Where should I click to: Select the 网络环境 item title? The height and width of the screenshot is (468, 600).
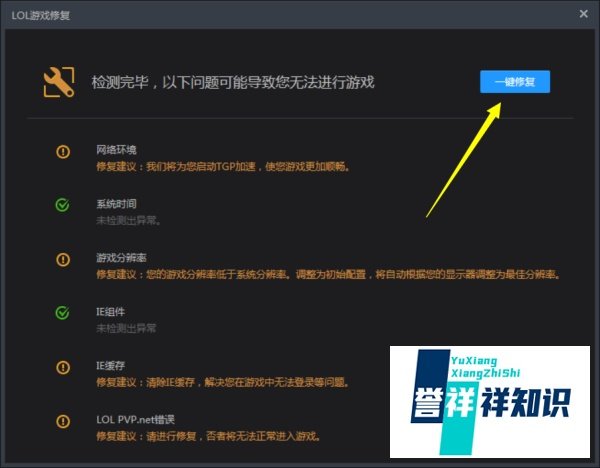pos(116,150)
